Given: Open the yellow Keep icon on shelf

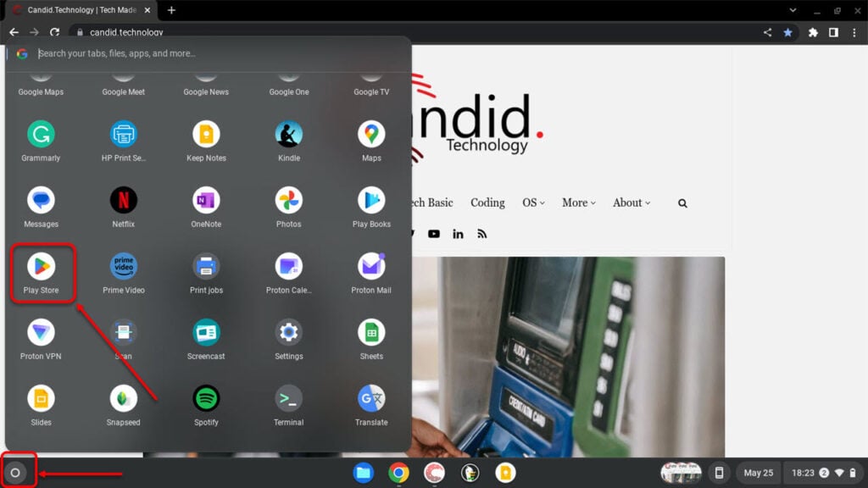Looking at the screenshot, I should pos(505,473).
